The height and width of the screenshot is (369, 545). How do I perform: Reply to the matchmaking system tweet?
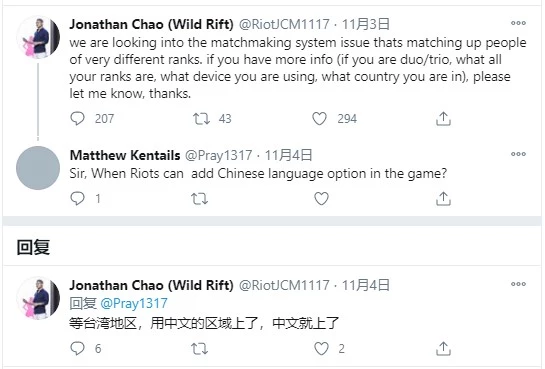click(77, 118)
